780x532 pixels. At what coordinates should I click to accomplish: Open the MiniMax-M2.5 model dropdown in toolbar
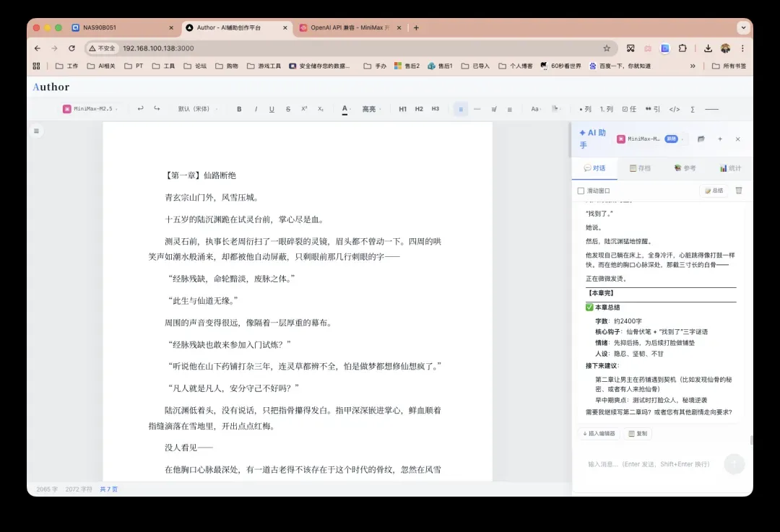click(90, 109)
